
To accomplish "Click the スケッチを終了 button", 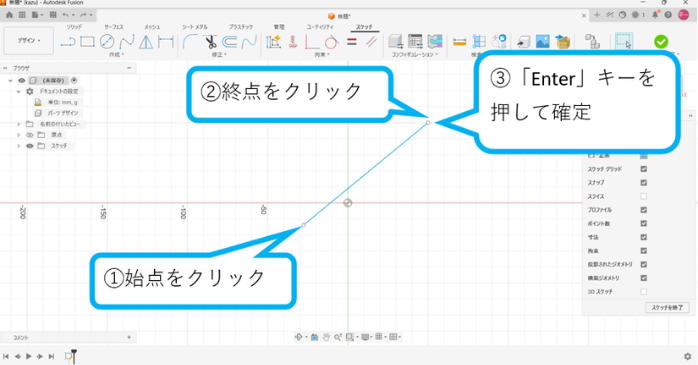I will (667, 308).
